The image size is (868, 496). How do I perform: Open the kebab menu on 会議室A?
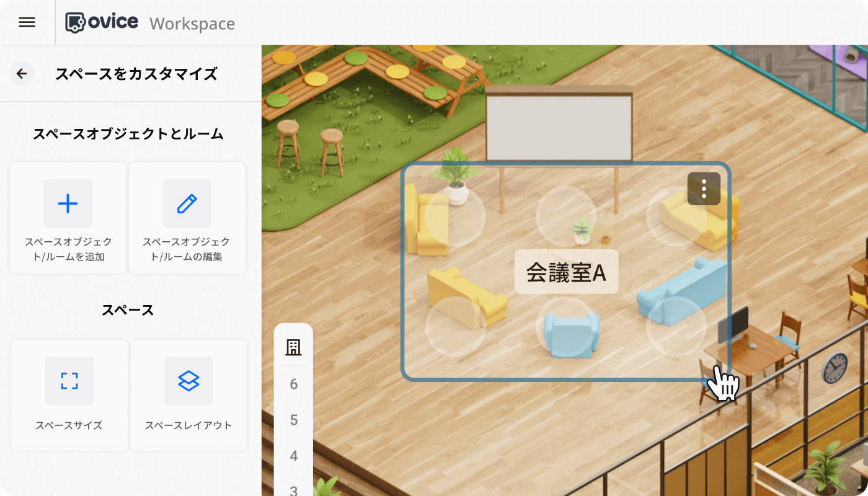point(704,188)
